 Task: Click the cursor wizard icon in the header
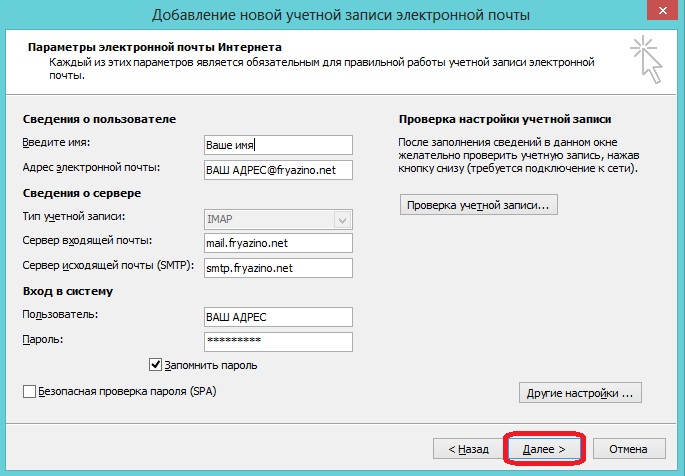click(646, 59)
